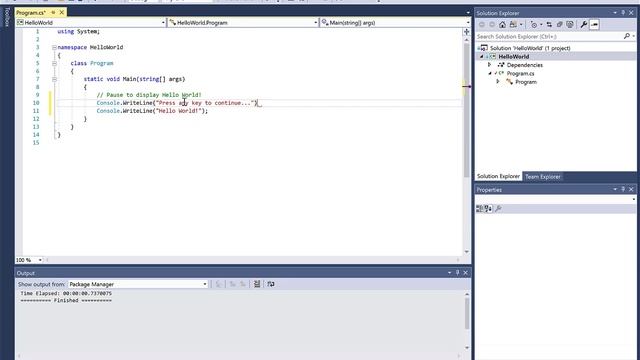Collapse the class Program code block
The image size is (640, 360).
(54, 63)
